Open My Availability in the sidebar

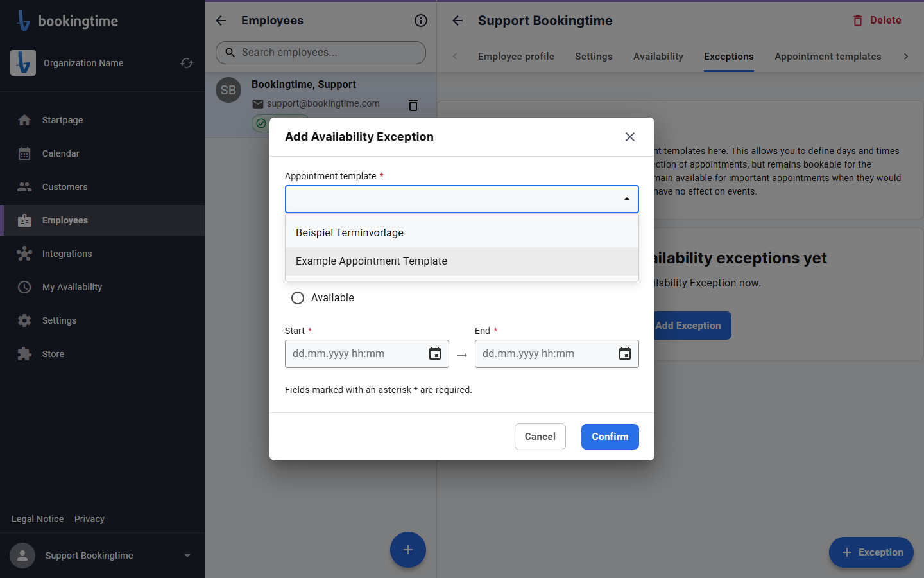coord(103,287)
